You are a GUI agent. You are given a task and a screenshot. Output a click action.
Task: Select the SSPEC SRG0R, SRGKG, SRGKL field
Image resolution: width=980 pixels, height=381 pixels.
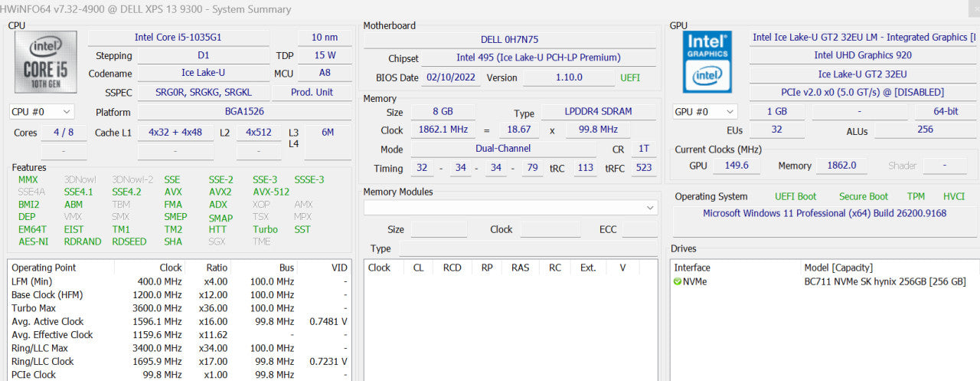click(203, 92)
